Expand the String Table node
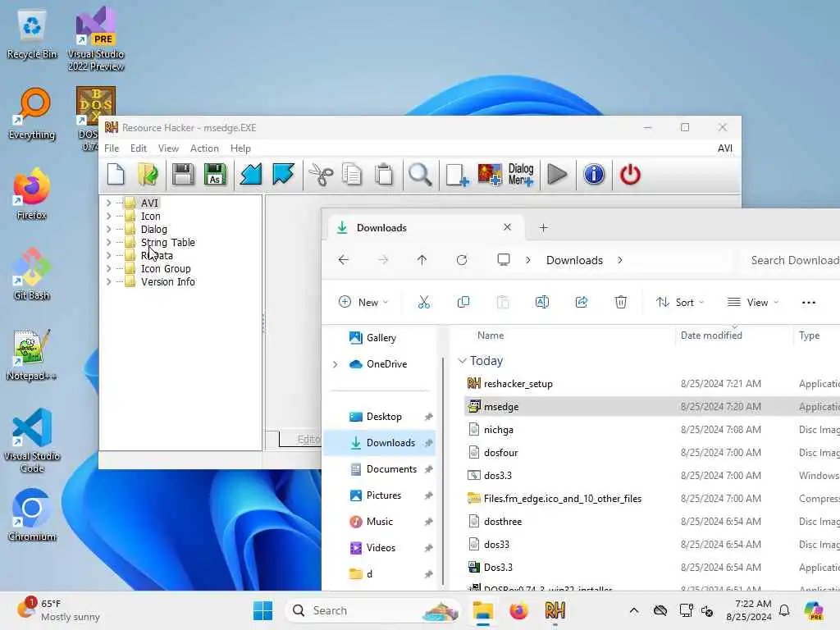Screen dimensions: 840x630 point(109,243)
